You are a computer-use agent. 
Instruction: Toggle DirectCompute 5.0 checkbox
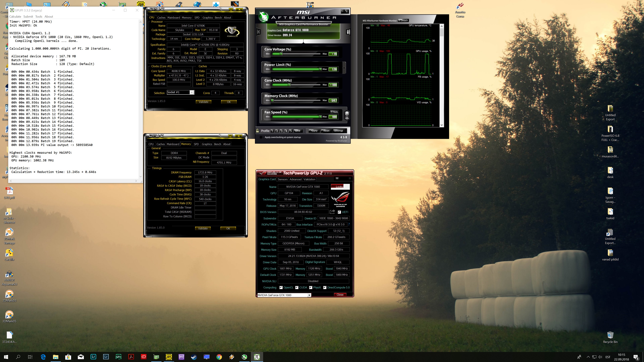coord(325,287)
